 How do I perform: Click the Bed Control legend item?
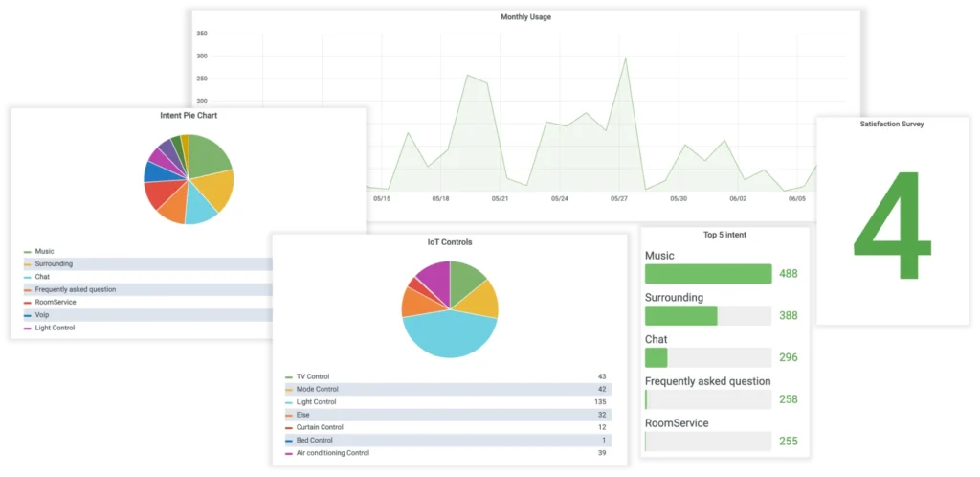pyautogui.click(x=313, y=440)
